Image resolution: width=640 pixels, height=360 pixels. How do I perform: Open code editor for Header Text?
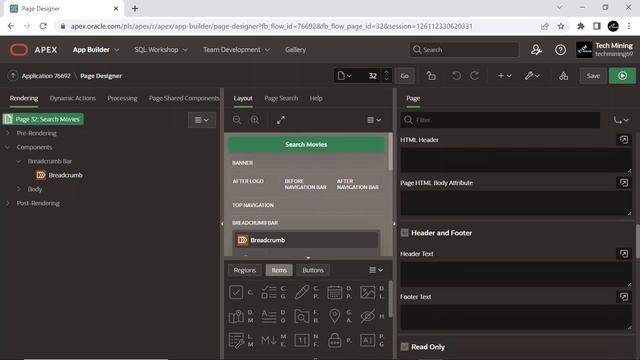click(624, 254)
